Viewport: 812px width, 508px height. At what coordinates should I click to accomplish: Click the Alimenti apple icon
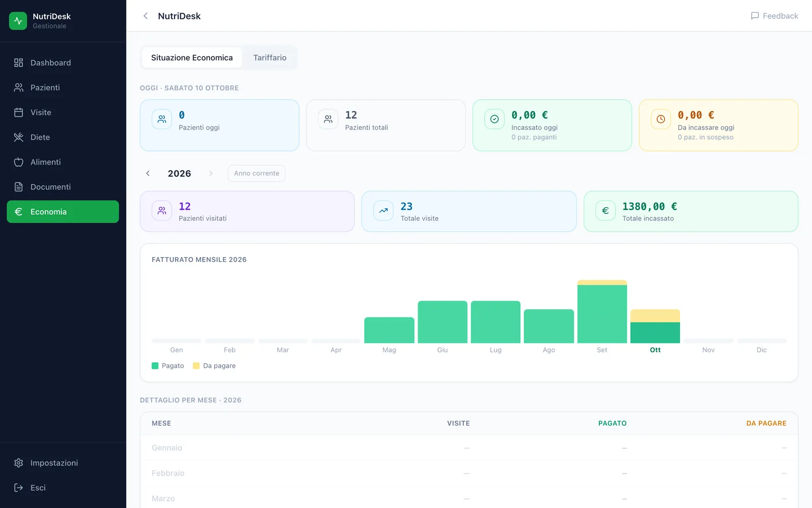click(x=19, y=162)
